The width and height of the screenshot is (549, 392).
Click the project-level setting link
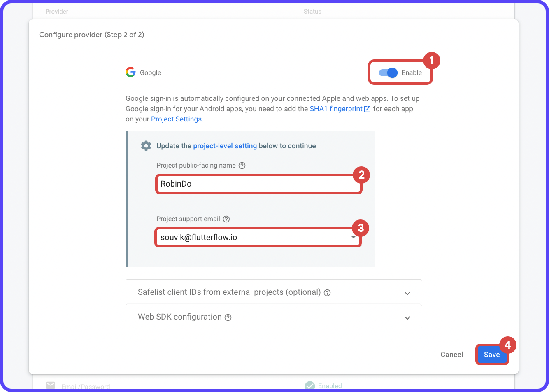click(225, 145)
